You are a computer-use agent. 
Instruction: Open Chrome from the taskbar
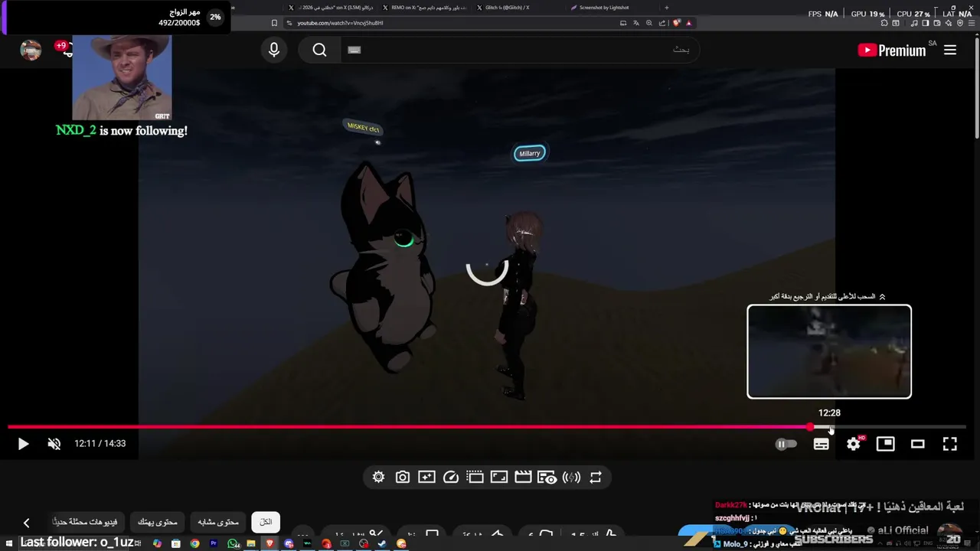point(194,543)
